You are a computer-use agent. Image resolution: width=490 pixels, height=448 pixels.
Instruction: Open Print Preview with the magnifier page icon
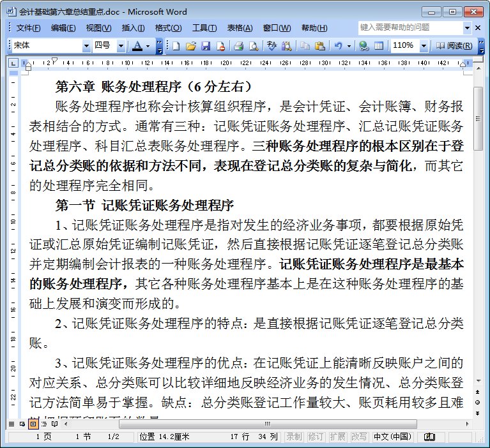[254, 46]
